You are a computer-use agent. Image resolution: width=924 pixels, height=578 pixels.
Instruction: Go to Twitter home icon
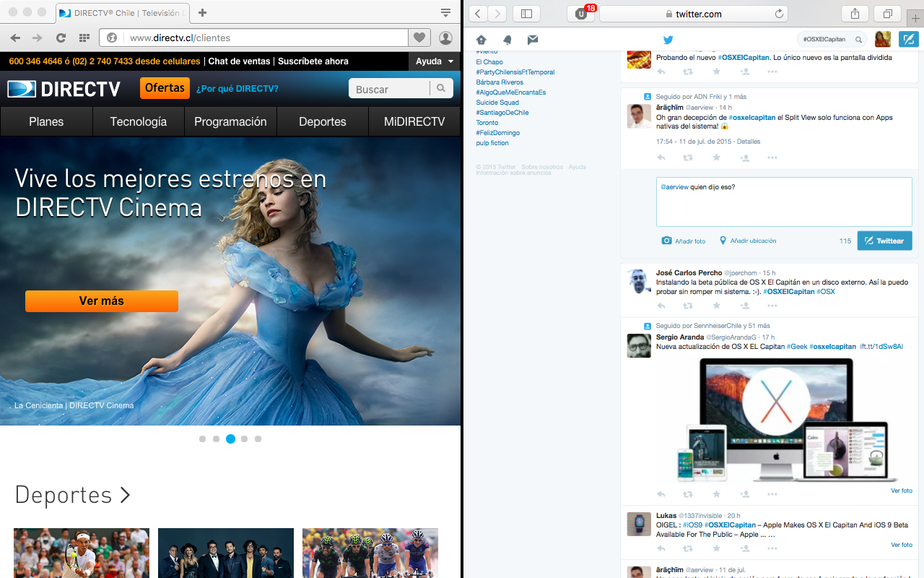click(x=481, y=40)
